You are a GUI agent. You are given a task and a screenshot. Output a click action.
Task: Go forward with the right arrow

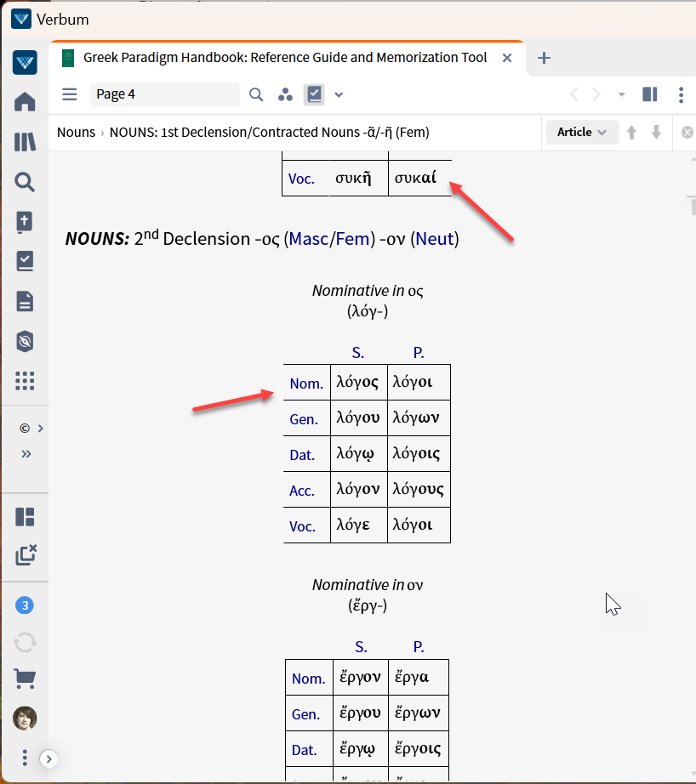click(596, 94)
